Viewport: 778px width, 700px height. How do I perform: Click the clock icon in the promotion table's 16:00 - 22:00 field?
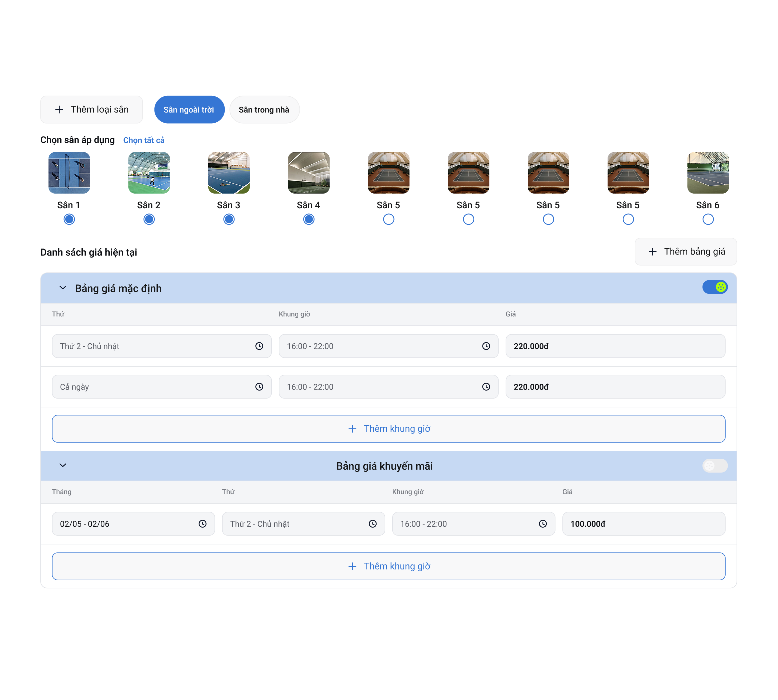543,524
